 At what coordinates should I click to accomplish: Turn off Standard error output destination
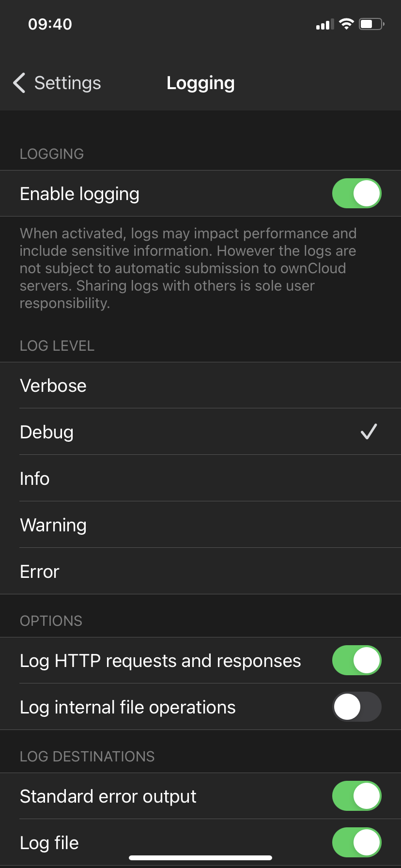356,796
